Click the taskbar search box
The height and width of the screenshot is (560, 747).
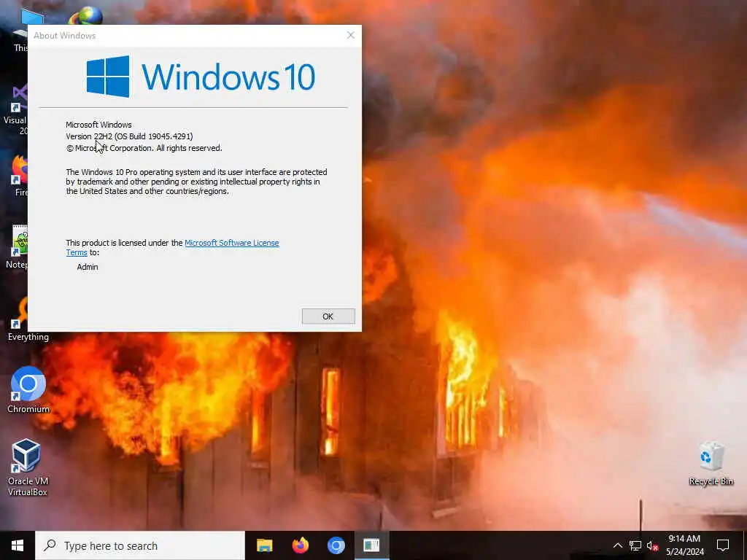pyautogui.click(x=140, y=545)
